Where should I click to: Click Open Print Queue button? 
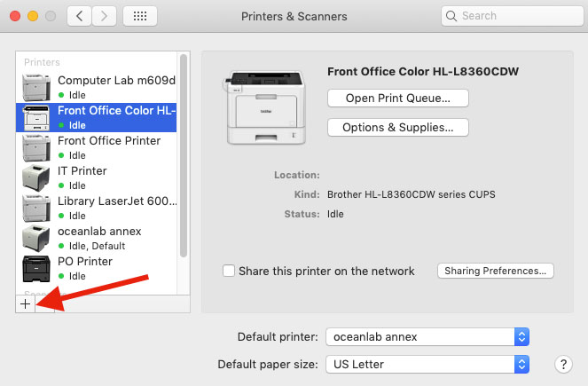pyautogui.click(x=398, y=98)
